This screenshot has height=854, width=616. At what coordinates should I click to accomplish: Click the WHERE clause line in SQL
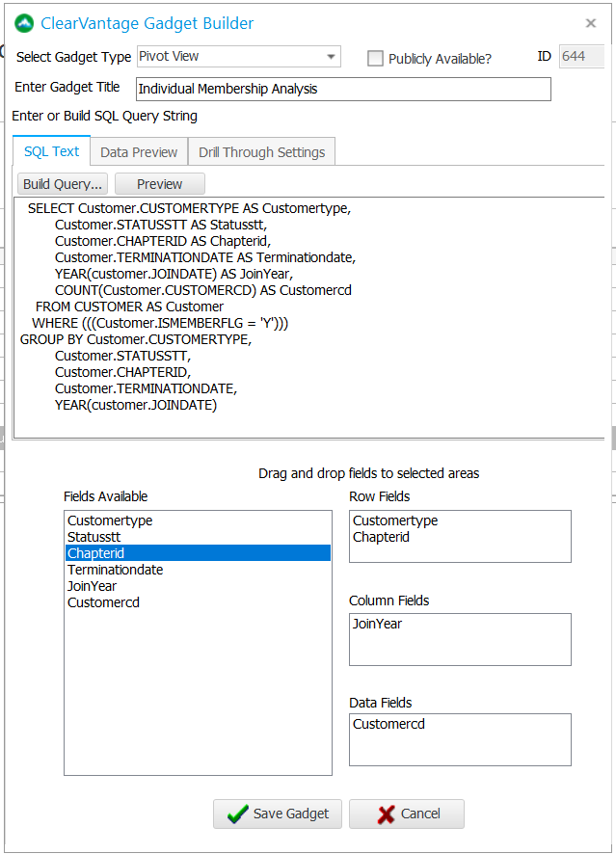click(160, 323)
